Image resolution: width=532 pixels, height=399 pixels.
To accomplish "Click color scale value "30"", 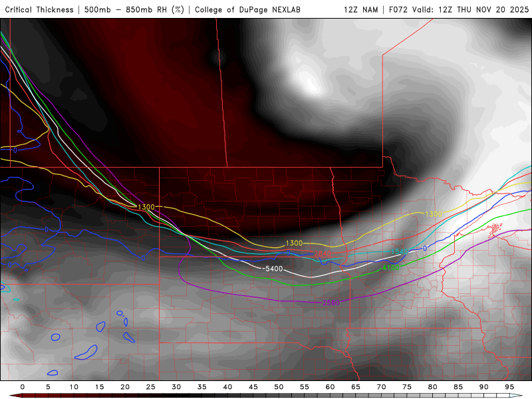I will click(x=176, y=387).
